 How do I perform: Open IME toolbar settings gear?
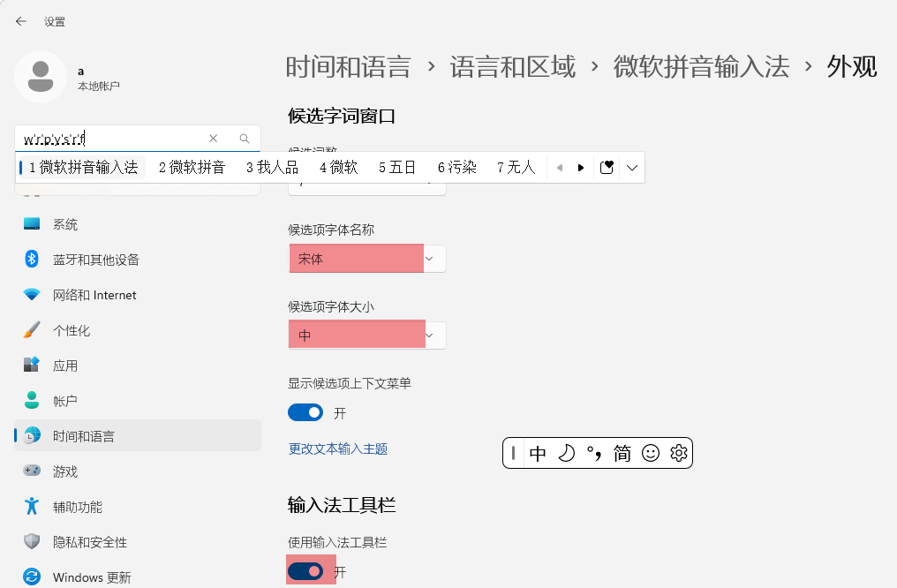point(678,454)
